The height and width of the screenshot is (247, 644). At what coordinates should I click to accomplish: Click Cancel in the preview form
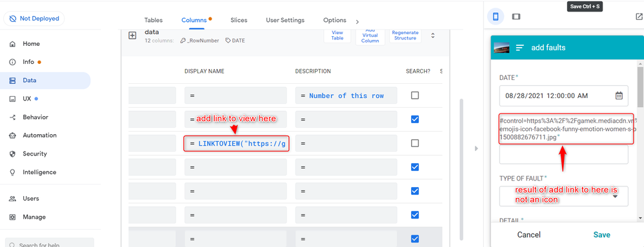[x=528, y=235]
